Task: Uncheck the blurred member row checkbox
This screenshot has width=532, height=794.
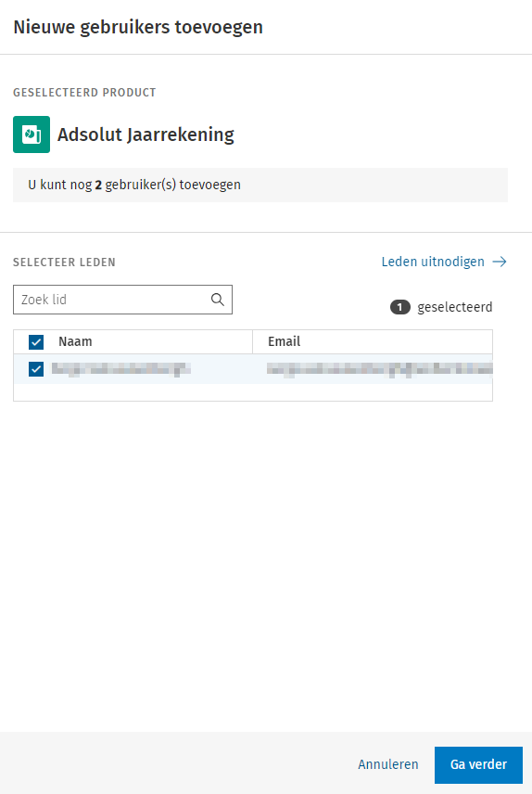Action: pos(36,369)
